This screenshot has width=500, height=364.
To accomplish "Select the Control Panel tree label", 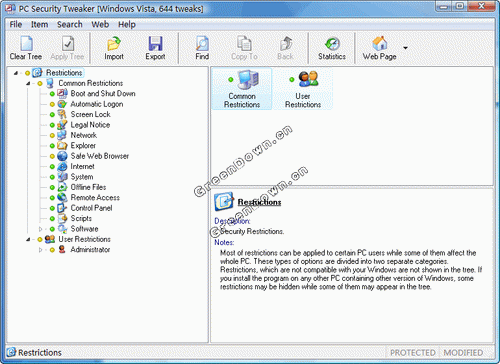I will tap(91, 208).
